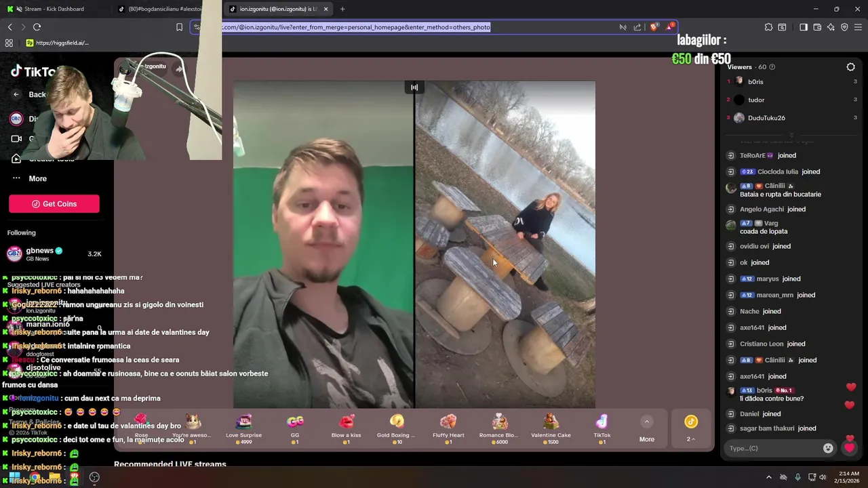The image size is (868, 488).
Task: Open the higgsfield.ai bookmark
Action: (58, 43)
